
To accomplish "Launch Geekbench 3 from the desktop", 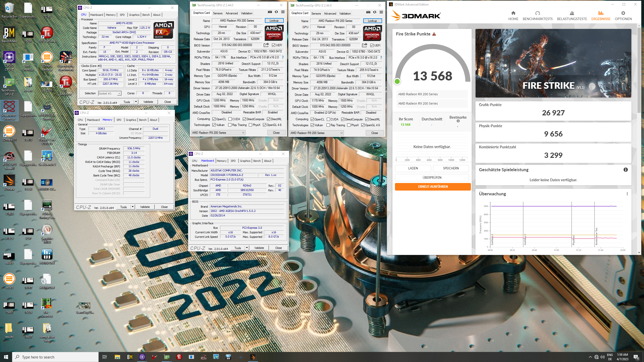I will tap(47, 158).
